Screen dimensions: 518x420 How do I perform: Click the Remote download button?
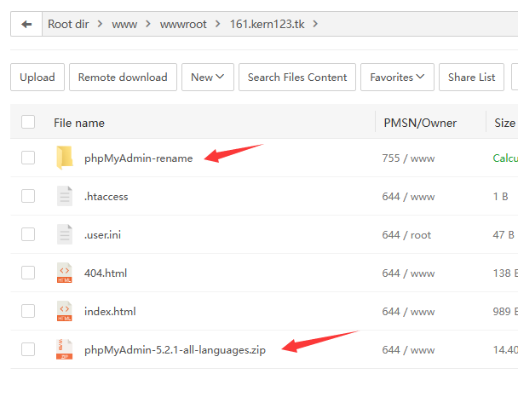click(123, 78)
